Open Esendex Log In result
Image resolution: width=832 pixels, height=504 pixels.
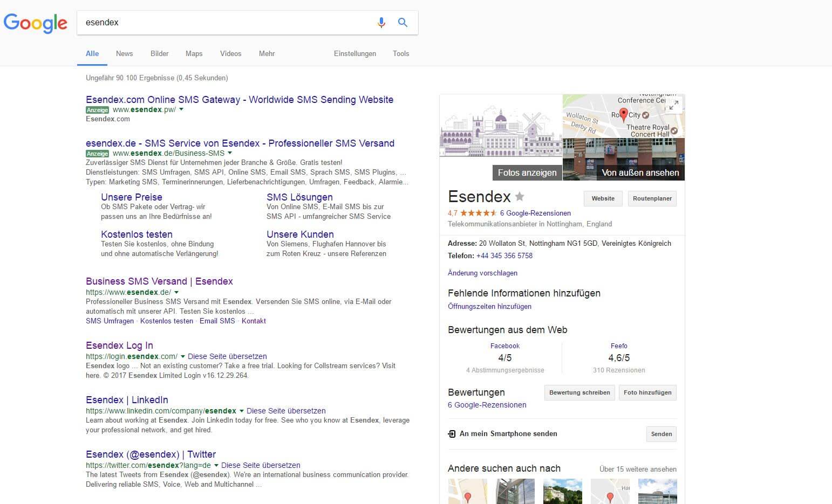tap(119, 346)
